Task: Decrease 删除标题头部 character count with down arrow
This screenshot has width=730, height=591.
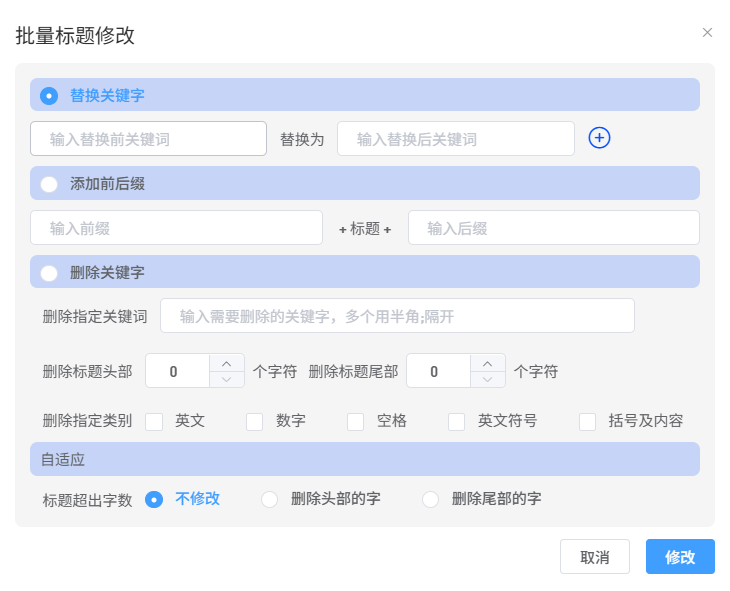Action: click(x=227, y=380)
